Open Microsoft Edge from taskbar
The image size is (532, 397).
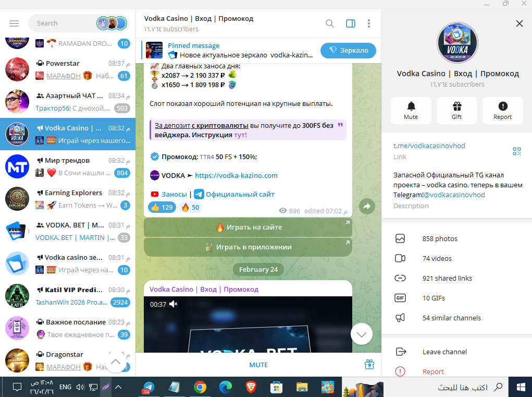click(x=226, y=387)
